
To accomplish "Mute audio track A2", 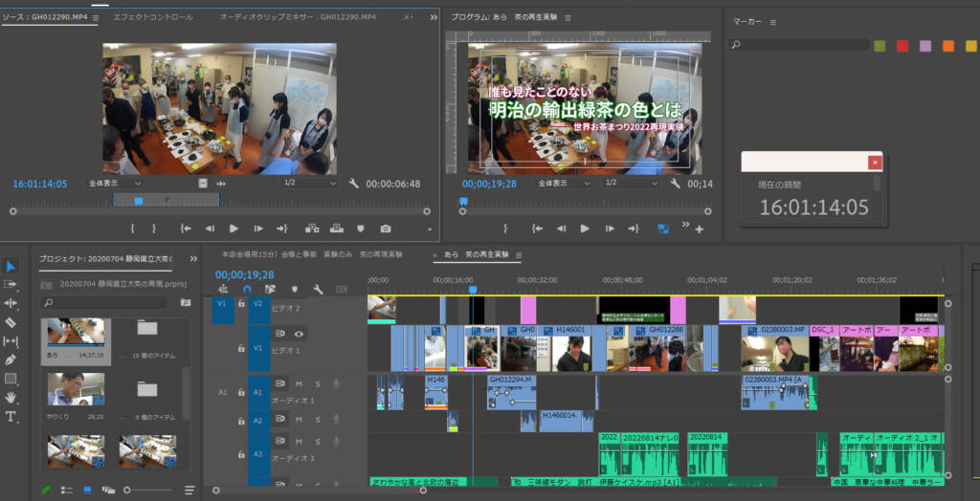I will click(299, 419).
